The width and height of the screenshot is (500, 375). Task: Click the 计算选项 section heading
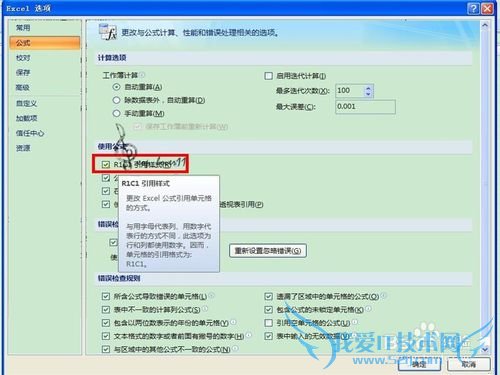tap(112, 58)
